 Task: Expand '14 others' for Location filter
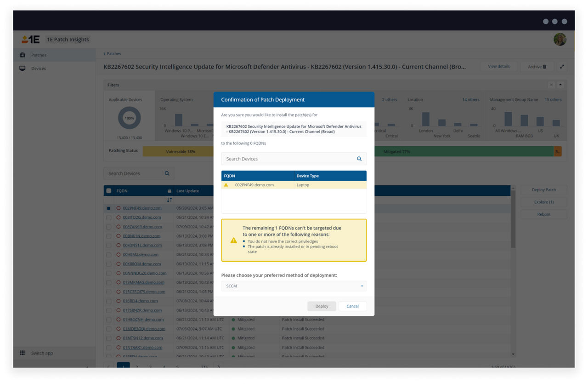(x=470, y=100)
